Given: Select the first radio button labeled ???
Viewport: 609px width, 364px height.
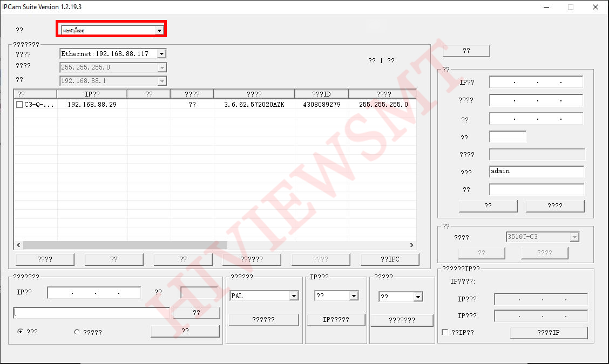Looking at the screenshot, I should click(x=21, y=332).
